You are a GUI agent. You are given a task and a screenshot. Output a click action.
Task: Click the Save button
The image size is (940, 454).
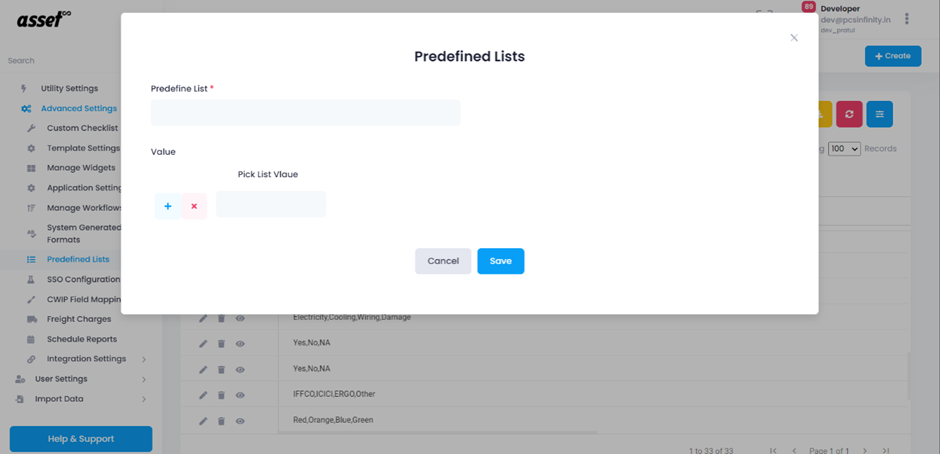point(501,261)
